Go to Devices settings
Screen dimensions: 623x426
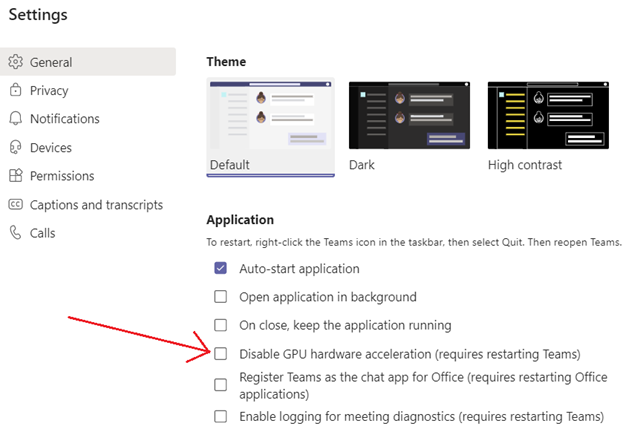click(88, 147)
